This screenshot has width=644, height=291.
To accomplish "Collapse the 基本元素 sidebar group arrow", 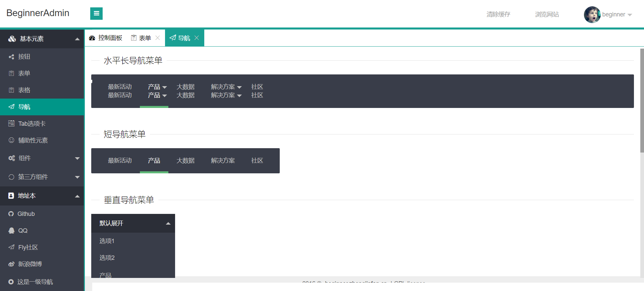I will click(77, 39).
